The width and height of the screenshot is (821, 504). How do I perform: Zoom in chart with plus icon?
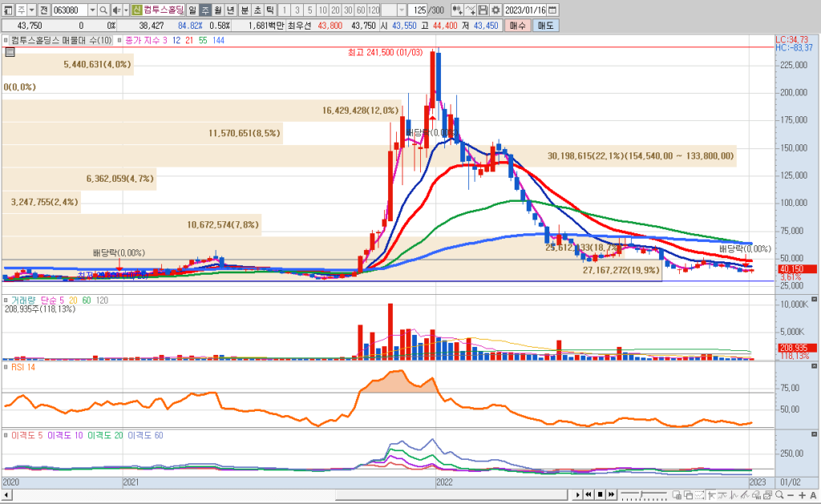803,495
